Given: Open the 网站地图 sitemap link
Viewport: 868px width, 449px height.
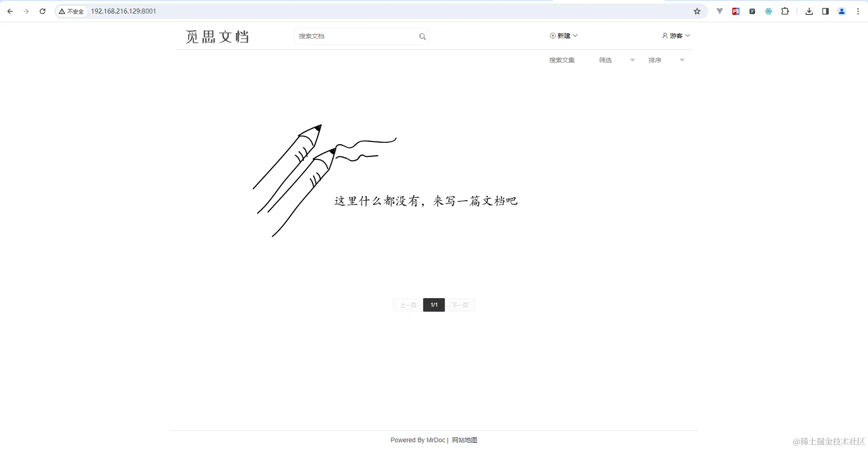Looking at the screenshot, I should 464,440.
